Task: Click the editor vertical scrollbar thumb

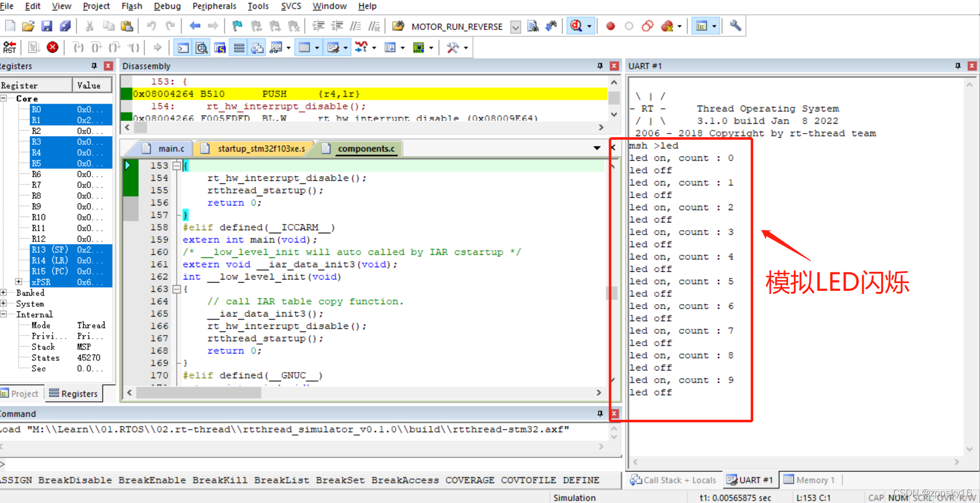Action: [612, 293]
